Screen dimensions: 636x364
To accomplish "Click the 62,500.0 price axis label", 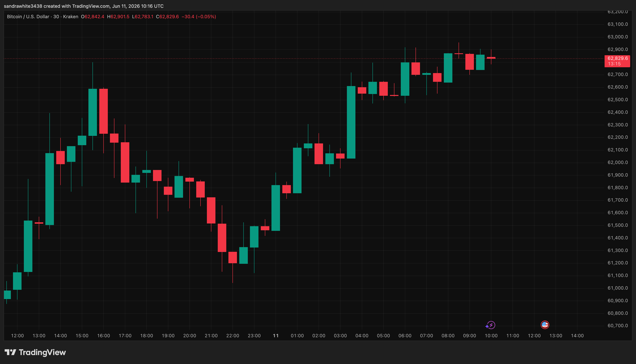I will click(618, 99).
